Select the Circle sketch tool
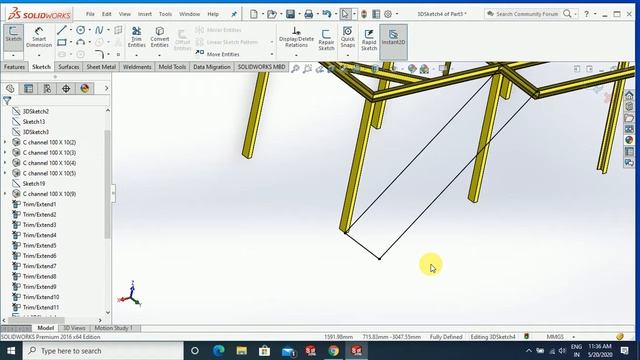 coord(80,30)
